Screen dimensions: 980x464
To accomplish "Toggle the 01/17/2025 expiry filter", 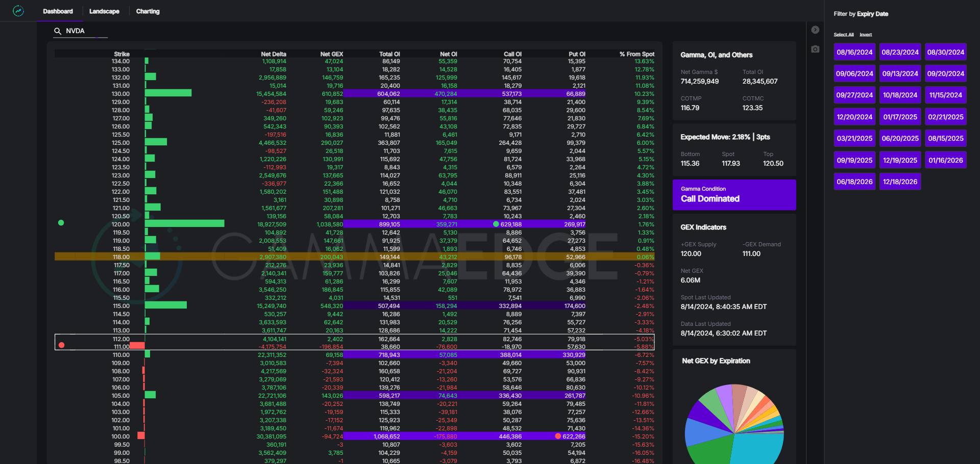I will pyautogui.click(x=900, y=117).
